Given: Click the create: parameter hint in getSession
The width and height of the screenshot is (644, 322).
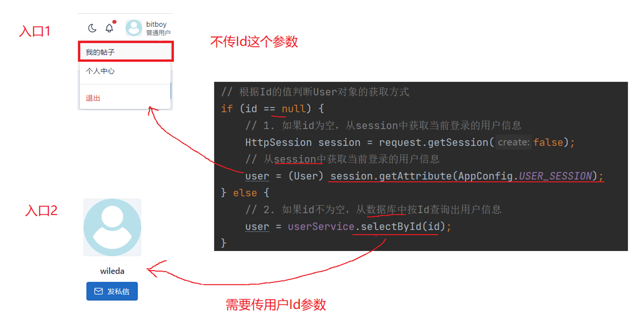Looking at the screenshot, I should [x=514, y=142].
